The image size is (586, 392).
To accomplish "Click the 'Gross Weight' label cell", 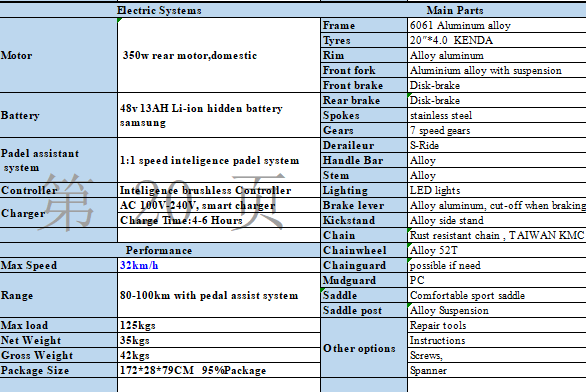I will tap(58, 355).
